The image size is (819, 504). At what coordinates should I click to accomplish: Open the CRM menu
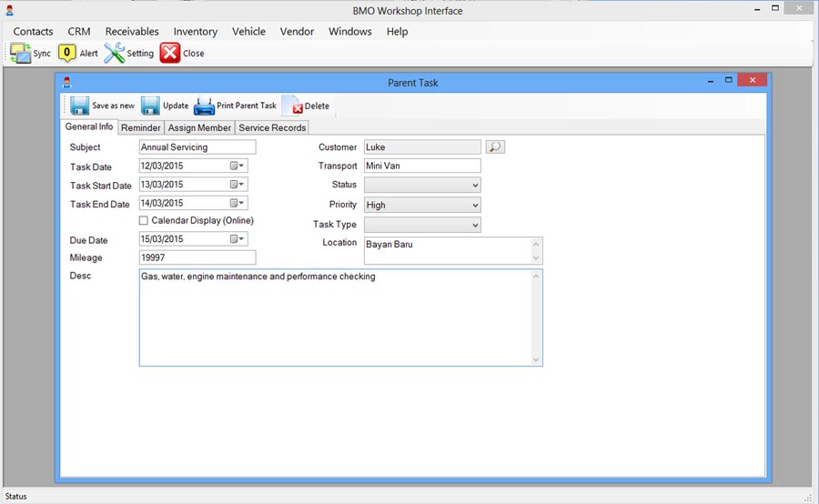pyautogui.click(x=79, y=31)
